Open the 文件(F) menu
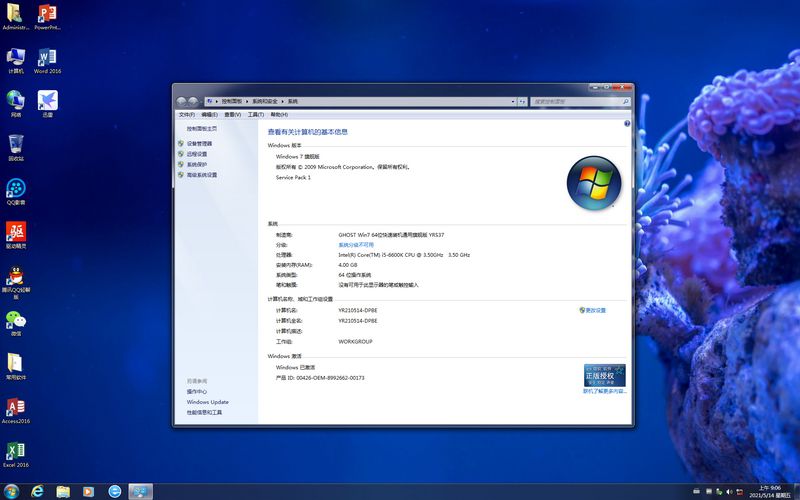800x500 pixels. pyautogui.click(x=187, y=115)
